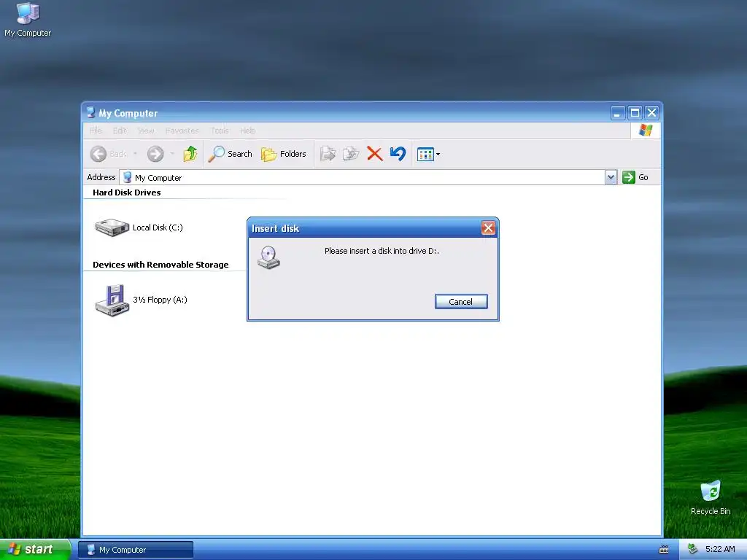Open the Start menu
Image resolution: width=747 pixels, height=560 pixels.
pyautogui.click(x=35, y=550)
